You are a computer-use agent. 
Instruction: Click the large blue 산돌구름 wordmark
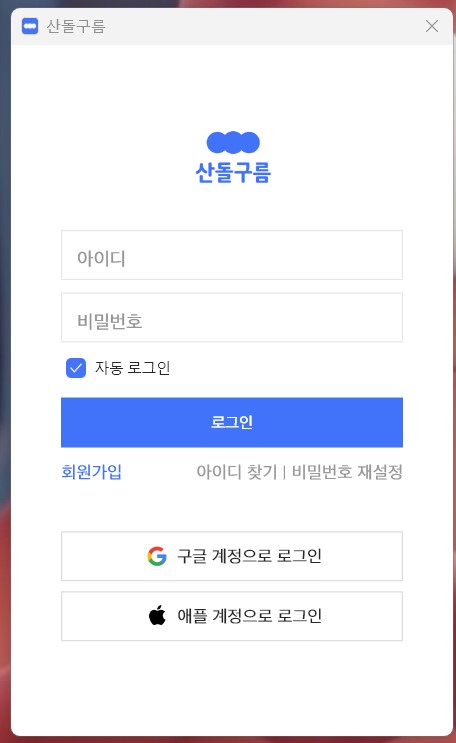tap(233, 172)
